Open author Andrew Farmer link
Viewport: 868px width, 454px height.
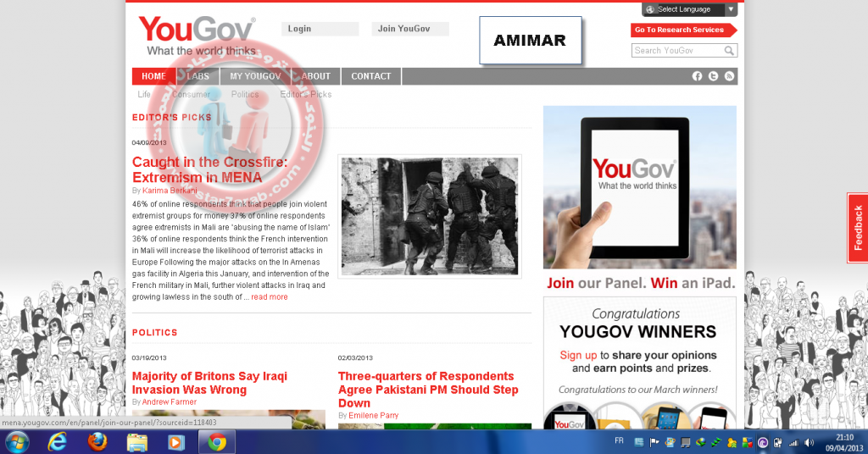(x=169, y=402)
